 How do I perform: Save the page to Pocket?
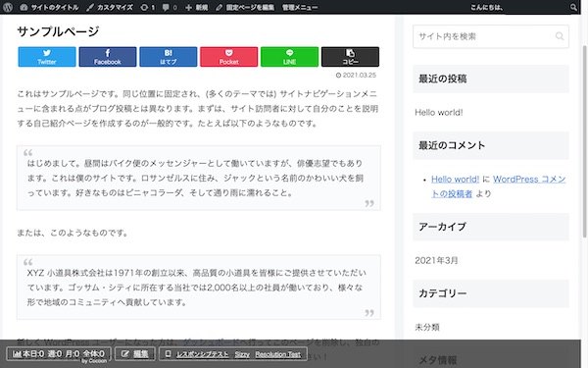click(228, 57)
